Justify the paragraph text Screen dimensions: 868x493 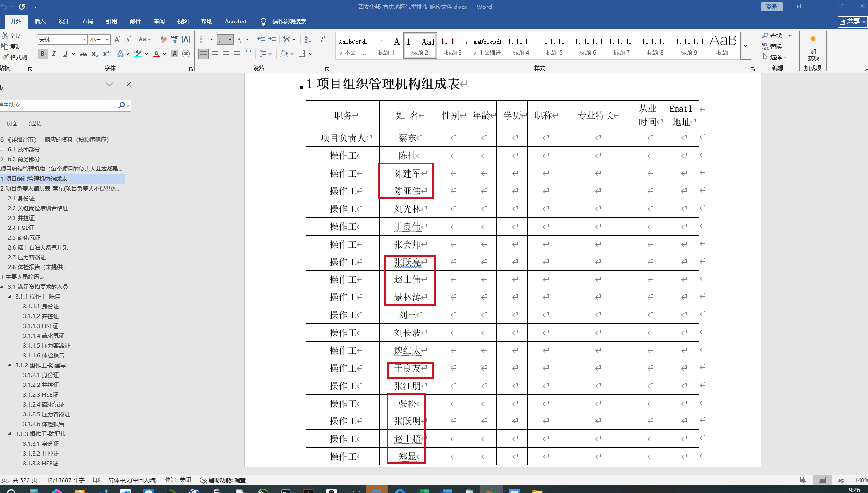(237, 54)
